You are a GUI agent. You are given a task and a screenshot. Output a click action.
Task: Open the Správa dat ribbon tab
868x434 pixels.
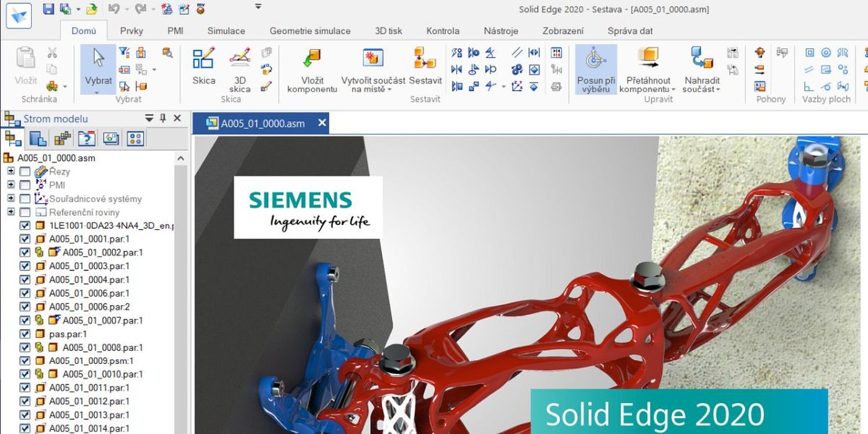coord(630,31)
